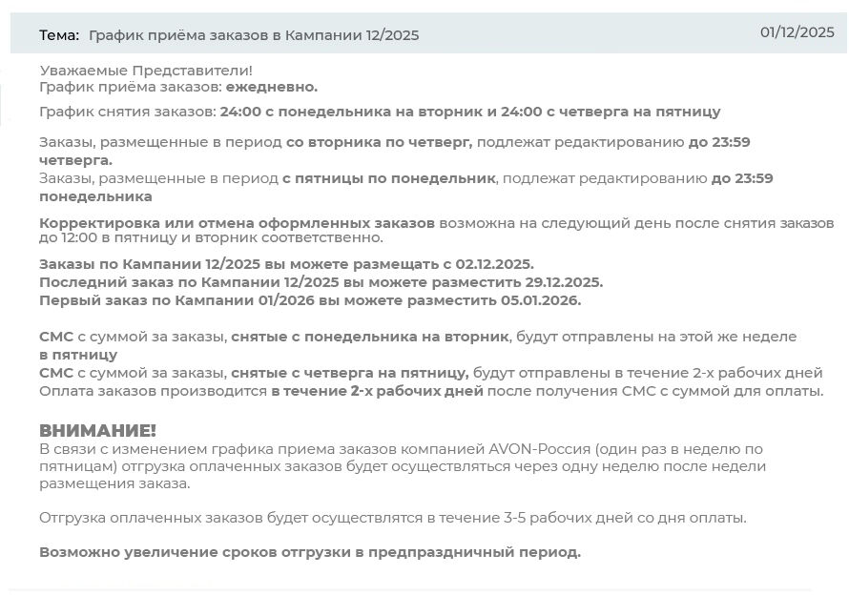
Task: Click the "Последний заказ" line with 29.12.2025
Action: (321, 282)
